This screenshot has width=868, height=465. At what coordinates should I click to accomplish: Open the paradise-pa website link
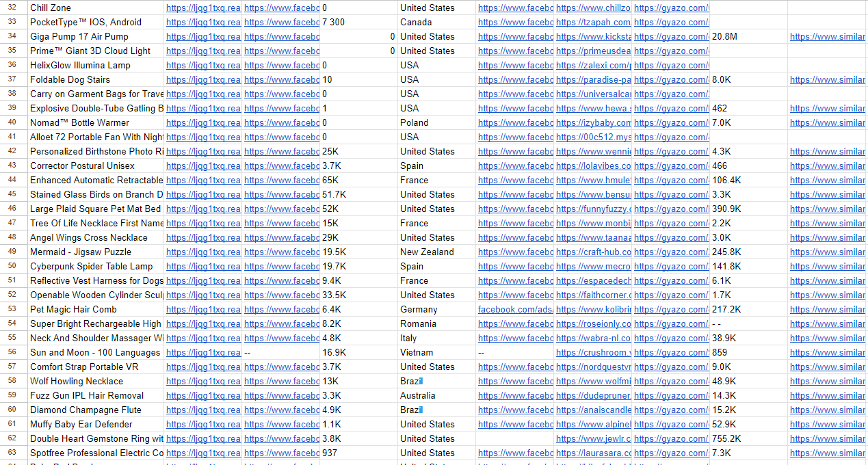pos(593,80)
